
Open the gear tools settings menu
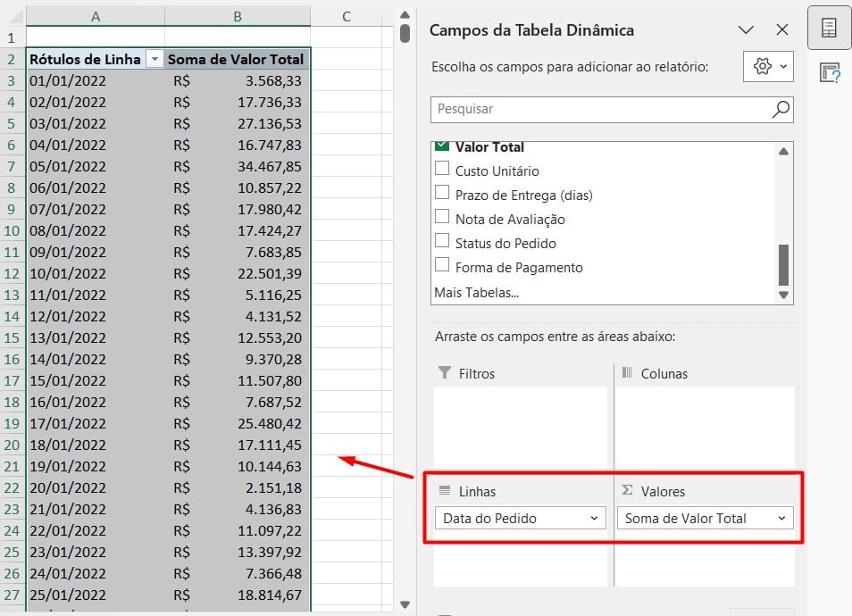[768, 67]
